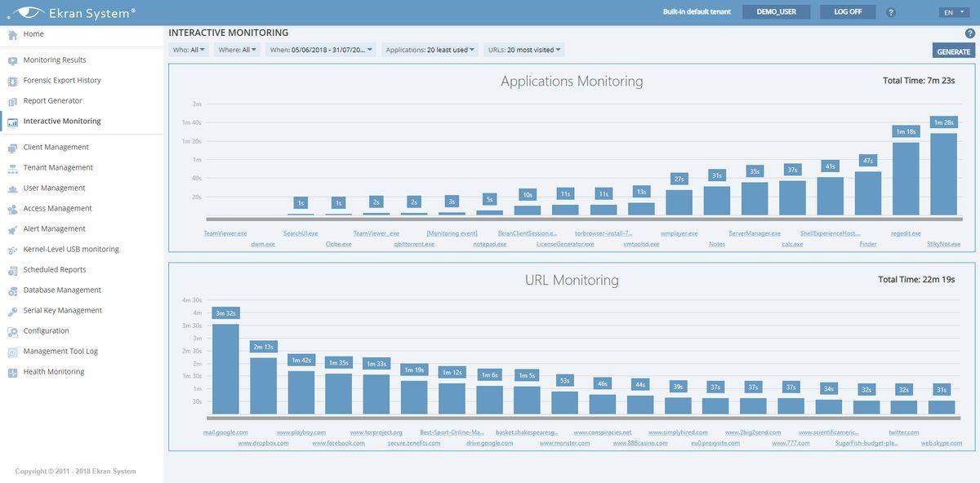Viewport: 980px width, 483px height.
Task: Click the Management Tool Log icon
Action: [12, 352]
